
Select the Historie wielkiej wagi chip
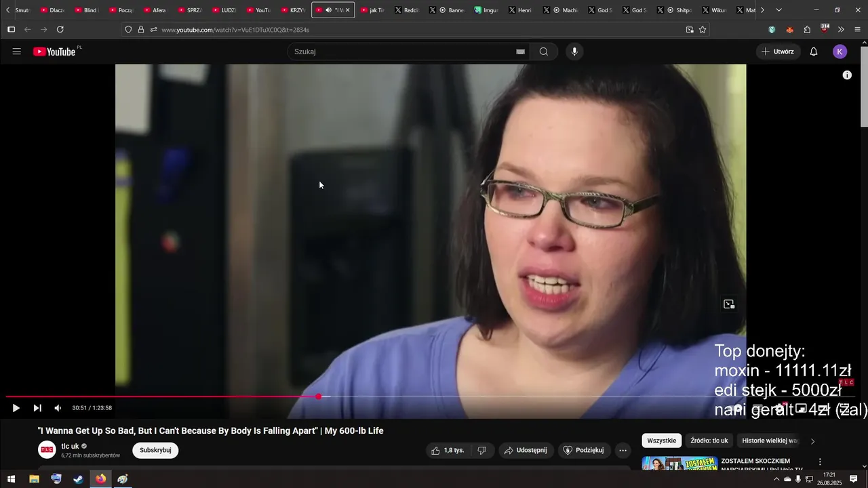coord(770,441)
